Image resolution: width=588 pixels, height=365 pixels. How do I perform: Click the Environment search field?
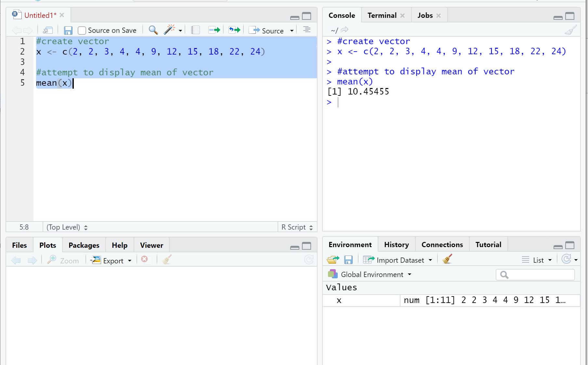tap(535, 275)
